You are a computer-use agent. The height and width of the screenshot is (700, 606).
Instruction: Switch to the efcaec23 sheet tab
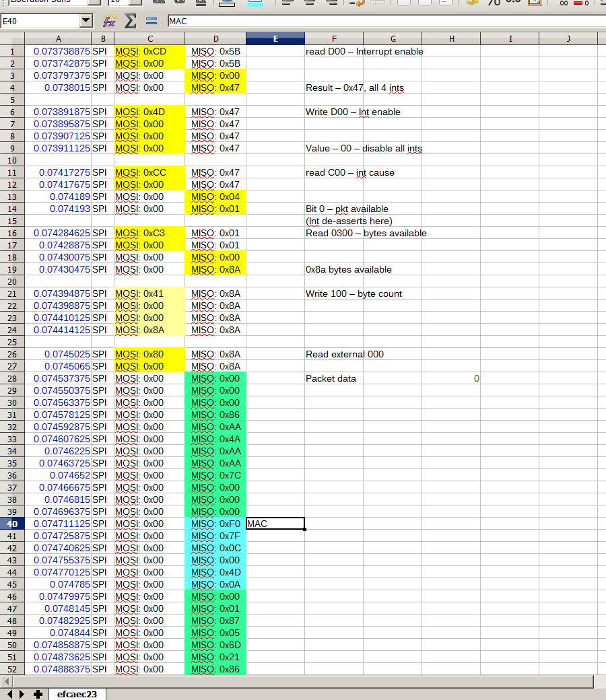(77, 694)
